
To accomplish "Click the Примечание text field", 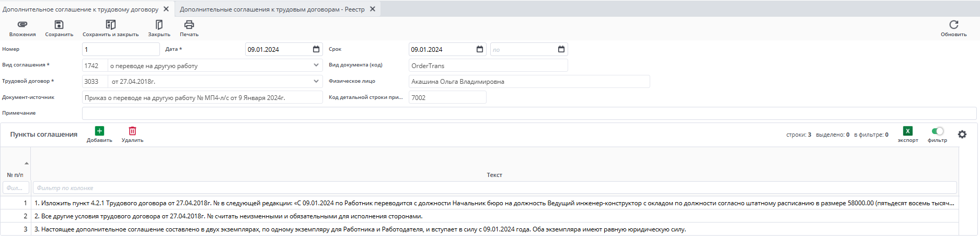I will pos(529,113).
